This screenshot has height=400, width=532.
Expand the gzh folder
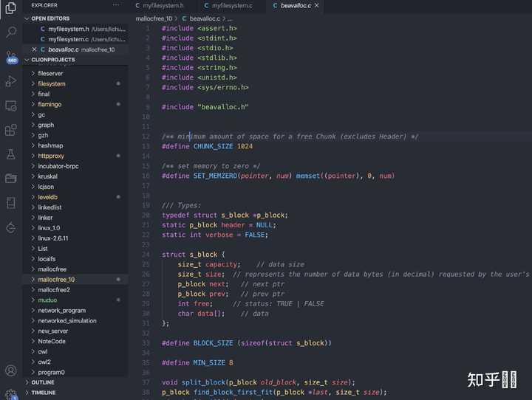tap(75, 135)
